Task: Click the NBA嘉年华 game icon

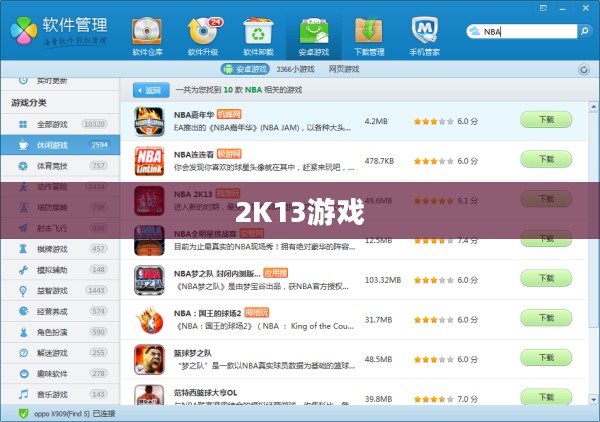Action: click(149, 121)
